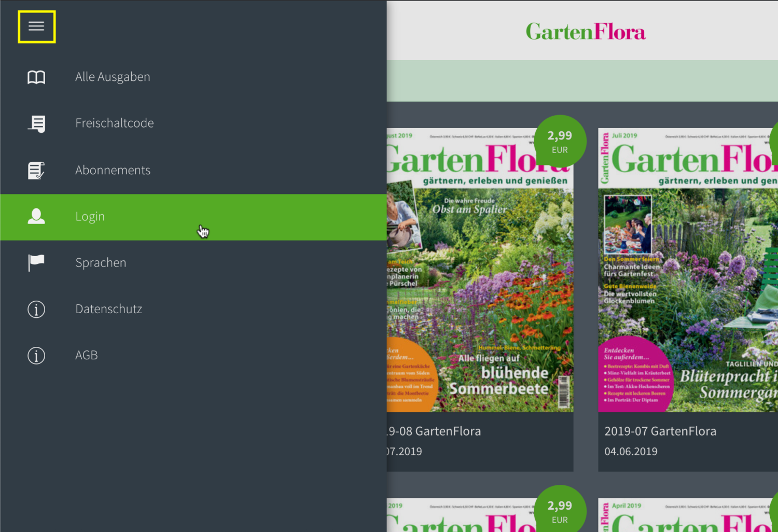Screen dimensions: 778x532
Task: Click the AGB info icon
Action: point(36,355)
